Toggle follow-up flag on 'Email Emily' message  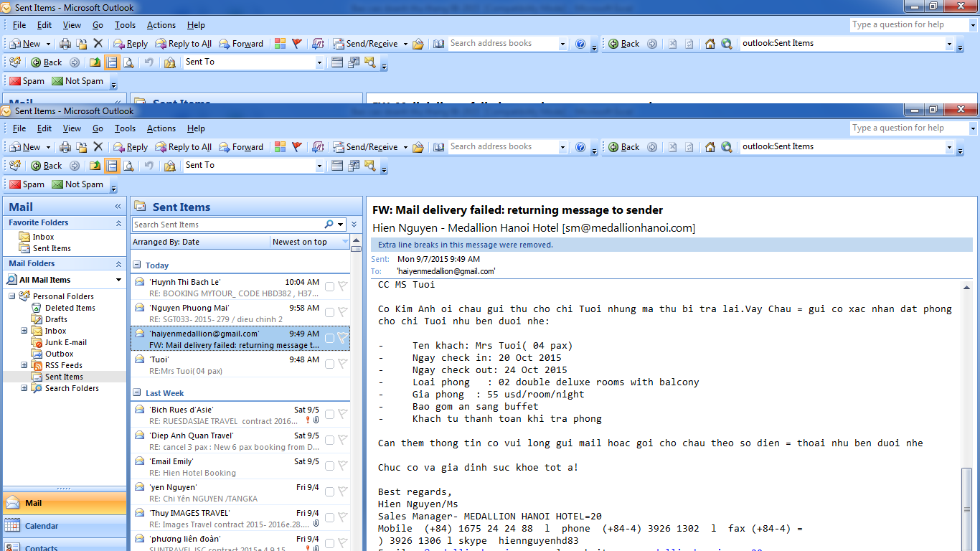(x=342, y=466)
